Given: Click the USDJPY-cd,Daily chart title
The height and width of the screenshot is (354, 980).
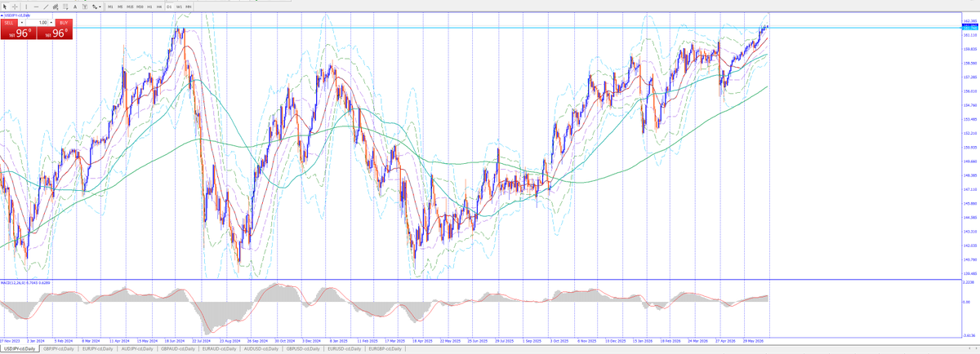Looking at the screenshot, I should 17,15.
